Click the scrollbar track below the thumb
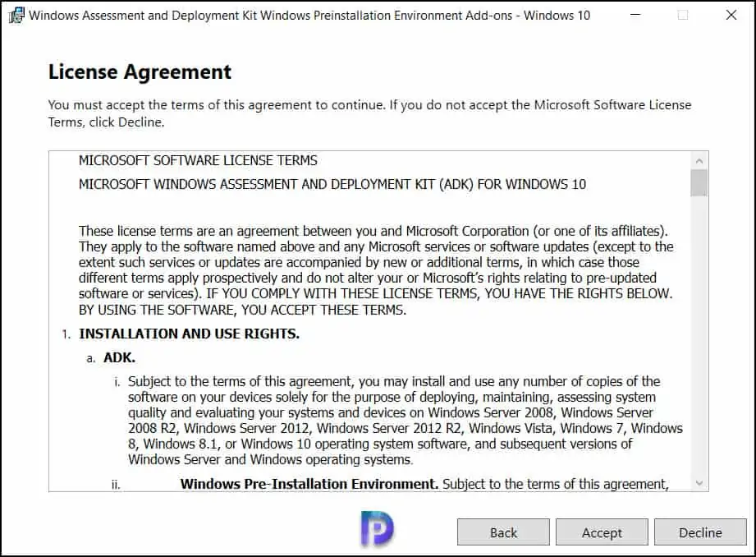Image resolution: width=756 pixels, height=557 pixels. pyautogui.click(x=699, y=335)
